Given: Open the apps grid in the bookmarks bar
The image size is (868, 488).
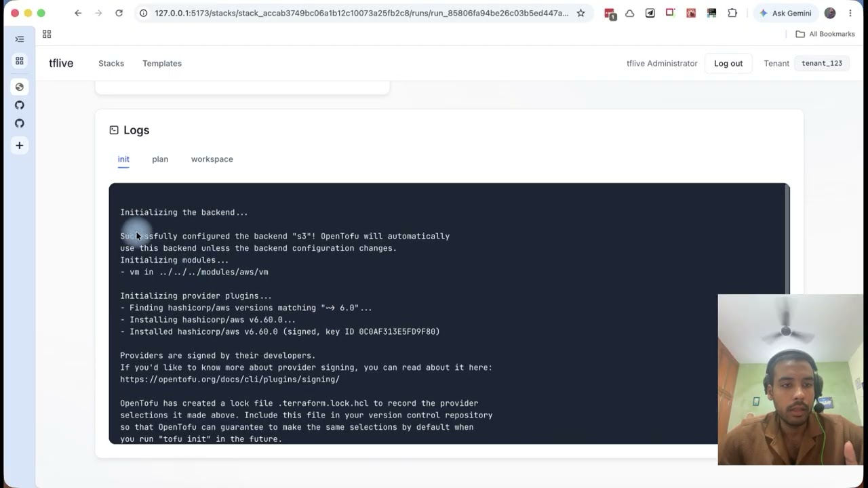Looking at the screenshot, I should [47, 34].
